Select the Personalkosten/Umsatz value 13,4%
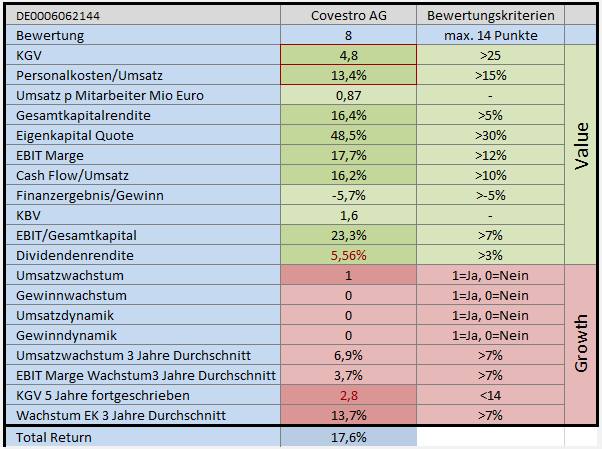This screenshot has height=449, width=602. [x=348, y=75]
